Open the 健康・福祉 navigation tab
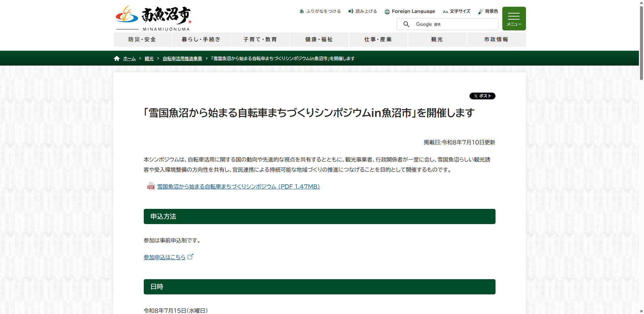 tap(319, 40)
